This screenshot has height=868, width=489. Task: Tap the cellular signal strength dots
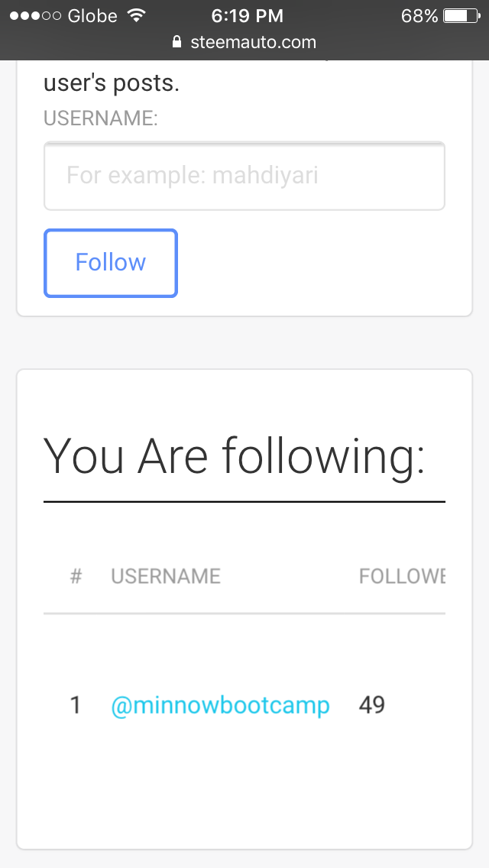coord(34,15)
